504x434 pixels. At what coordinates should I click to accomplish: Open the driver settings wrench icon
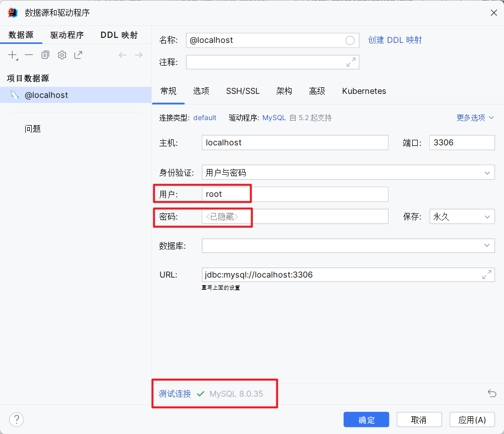62,55
